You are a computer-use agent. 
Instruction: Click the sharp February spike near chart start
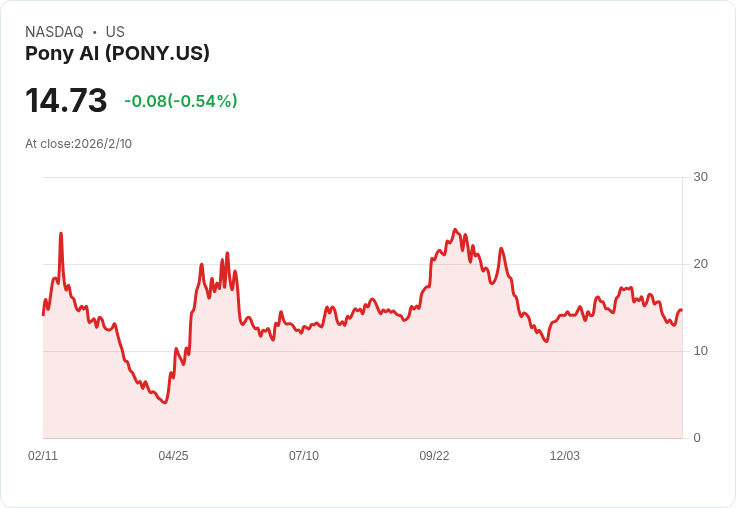[61, 234]
